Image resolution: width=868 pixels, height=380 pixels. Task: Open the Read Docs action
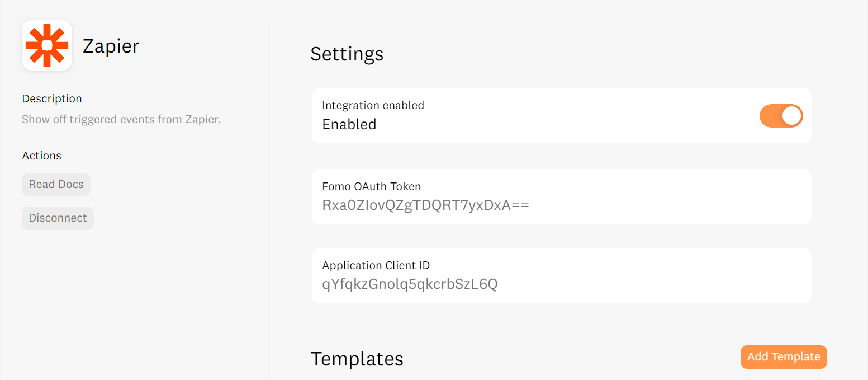click(56, 185)
